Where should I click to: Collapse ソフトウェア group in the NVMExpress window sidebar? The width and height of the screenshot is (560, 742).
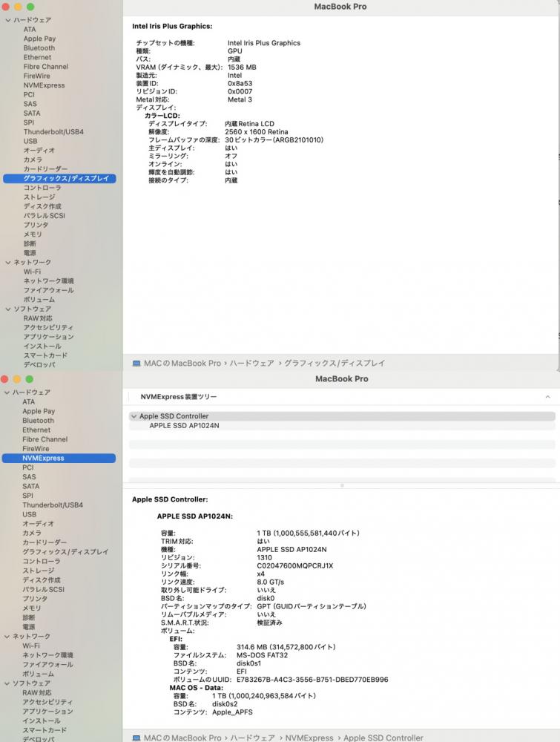pos(7,683)
